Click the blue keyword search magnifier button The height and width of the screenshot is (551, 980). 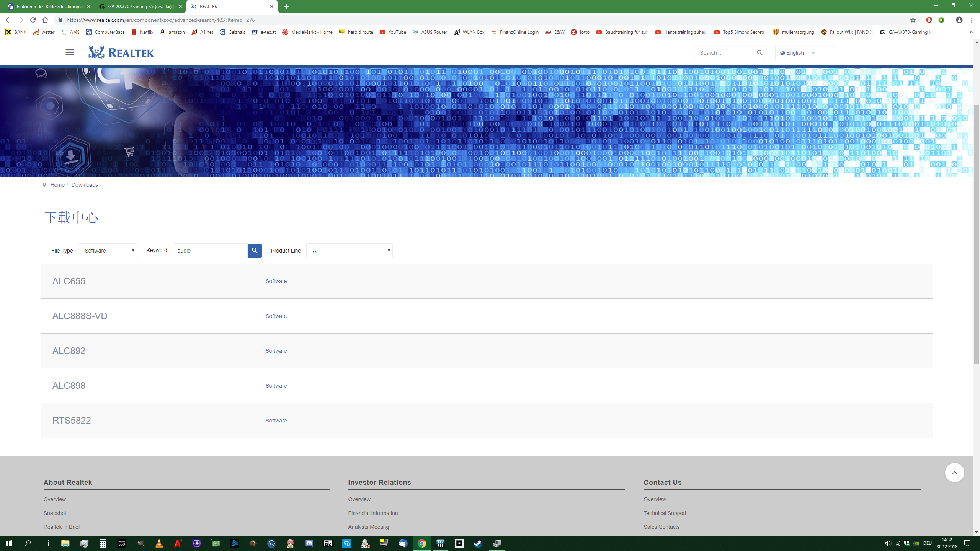click(255, 251)
